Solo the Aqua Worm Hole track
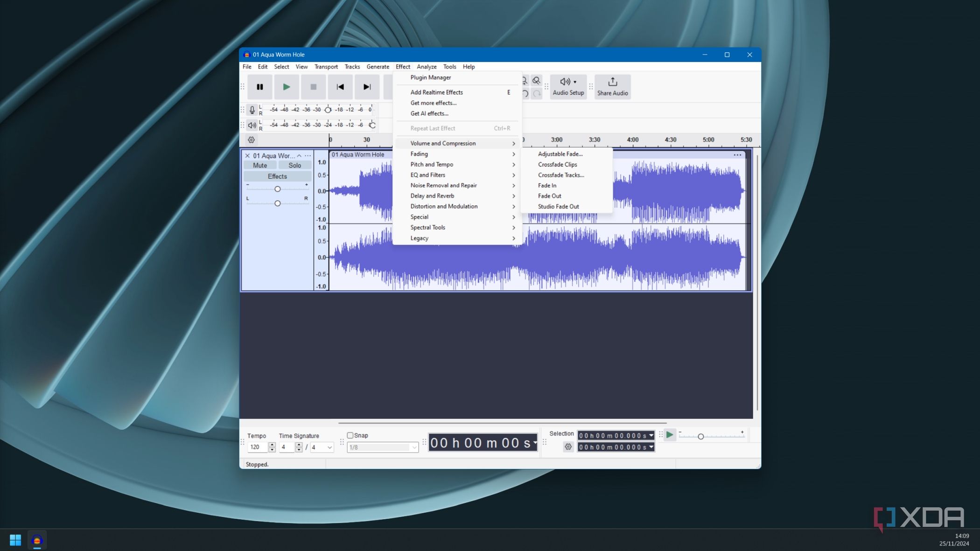 click(294, 165)
